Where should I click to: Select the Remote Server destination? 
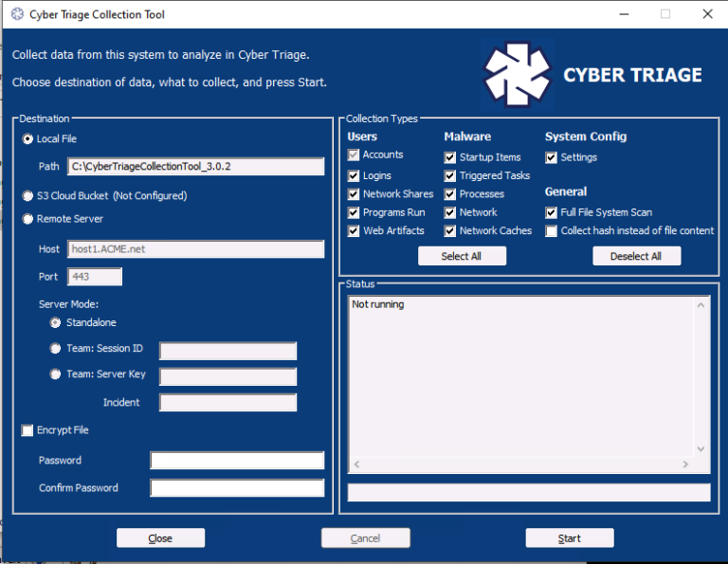(x=27, y=219)
